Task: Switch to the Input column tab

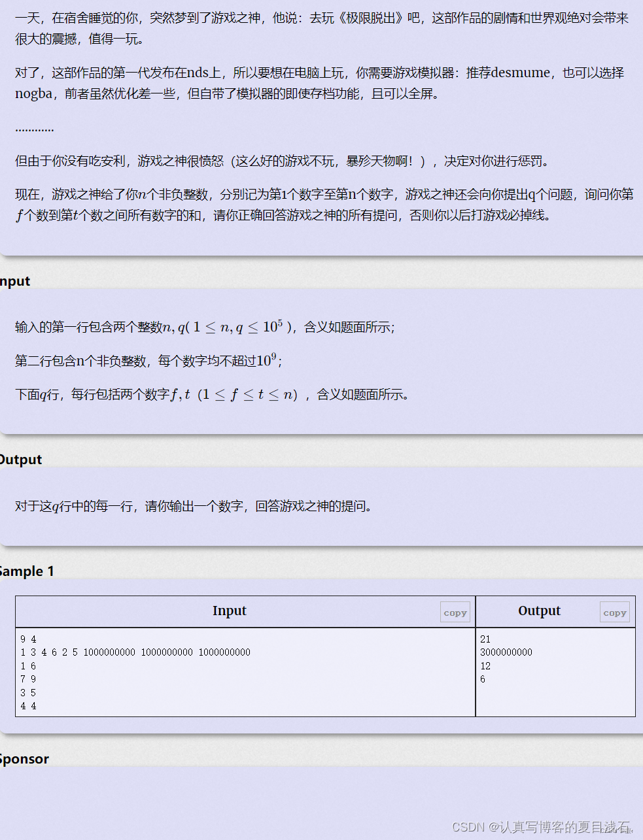Action: [x=229, y=611]
